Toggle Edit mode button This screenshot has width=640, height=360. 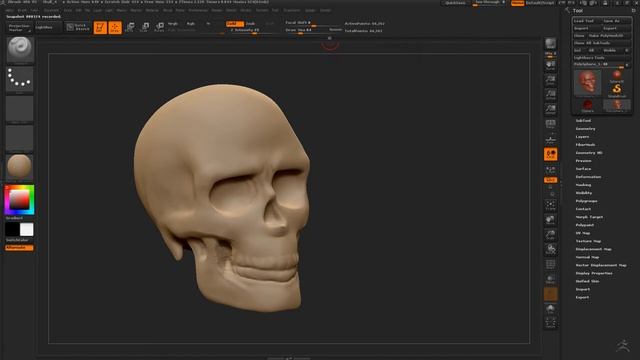click(x=100, y=27)
